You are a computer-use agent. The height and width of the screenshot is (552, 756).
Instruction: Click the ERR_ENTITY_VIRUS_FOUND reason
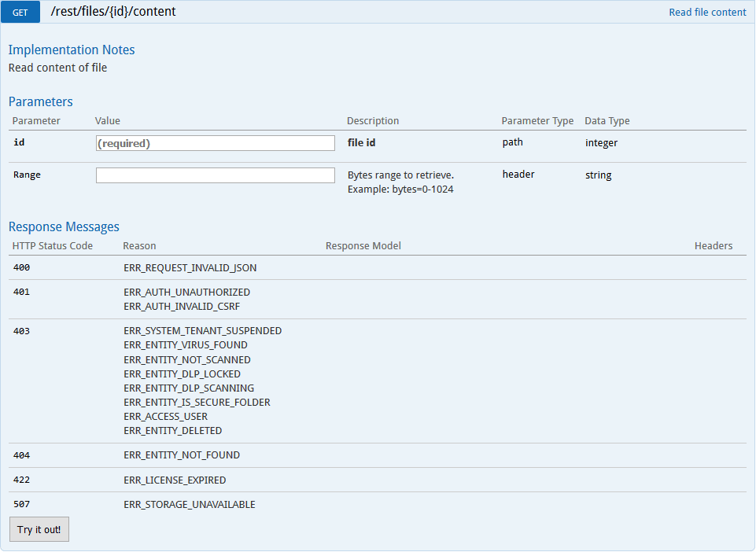click(x=185, y=345)
